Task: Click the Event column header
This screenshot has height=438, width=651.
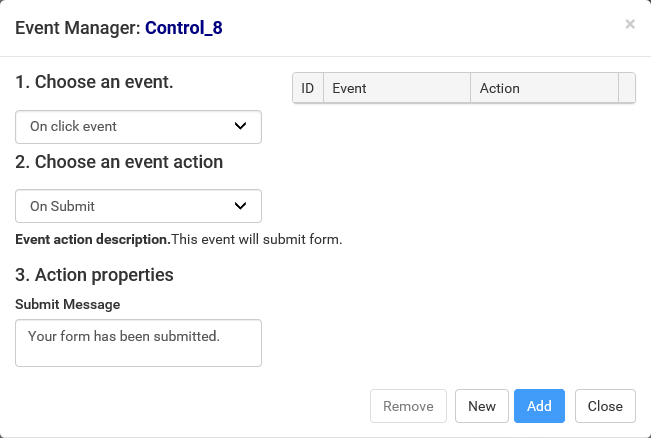Action: click(397, 88)
